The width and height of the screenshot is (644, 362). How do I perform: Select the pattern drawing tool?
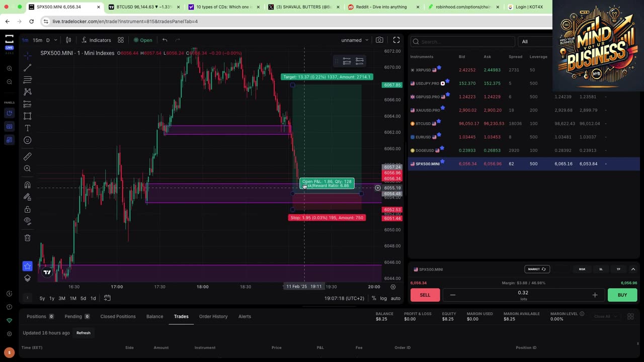click(x=28, y=92)
